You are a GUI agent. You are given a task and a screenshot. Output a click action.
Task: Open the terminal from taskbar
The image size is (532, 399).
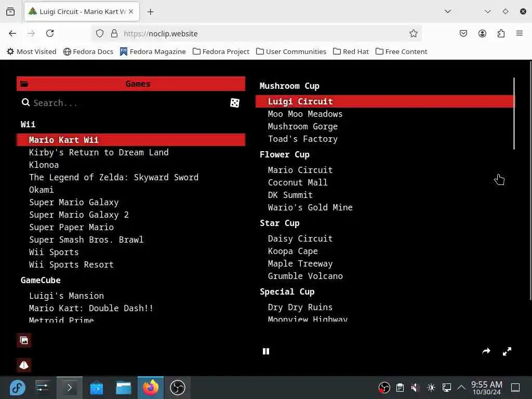pos(69,388)
